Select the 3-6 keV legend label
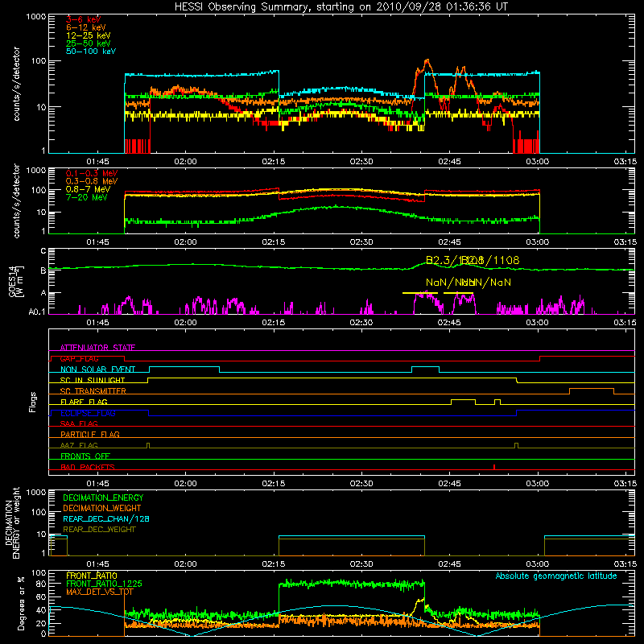Screen dimensions: 644x644 pyautogui.click(x=83, y=19)
